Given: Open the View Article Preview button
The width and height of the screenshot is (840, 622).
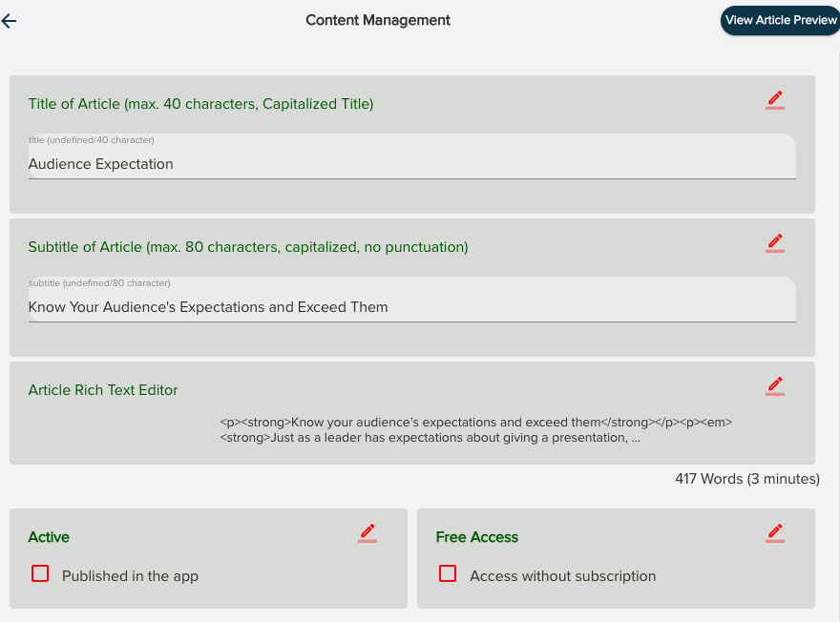Looking at the screenshot, I should (780, 20).
